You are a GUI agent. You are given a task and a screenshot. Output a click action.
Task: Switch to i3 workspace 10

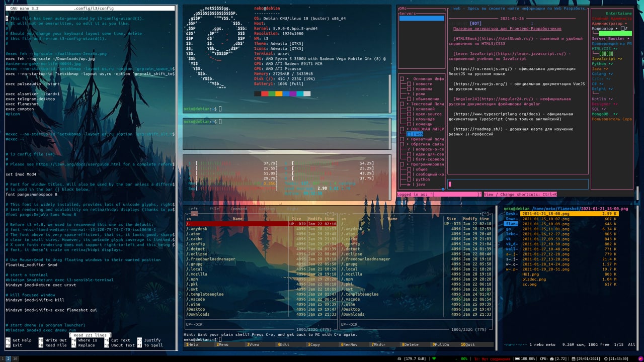click(16, 358)
